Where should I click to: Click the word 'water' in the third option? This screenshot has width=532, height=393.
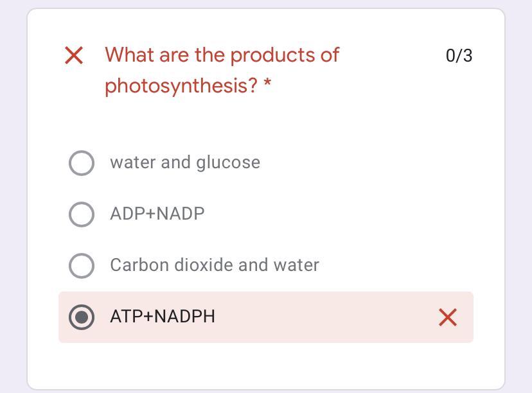coord(299,265)
